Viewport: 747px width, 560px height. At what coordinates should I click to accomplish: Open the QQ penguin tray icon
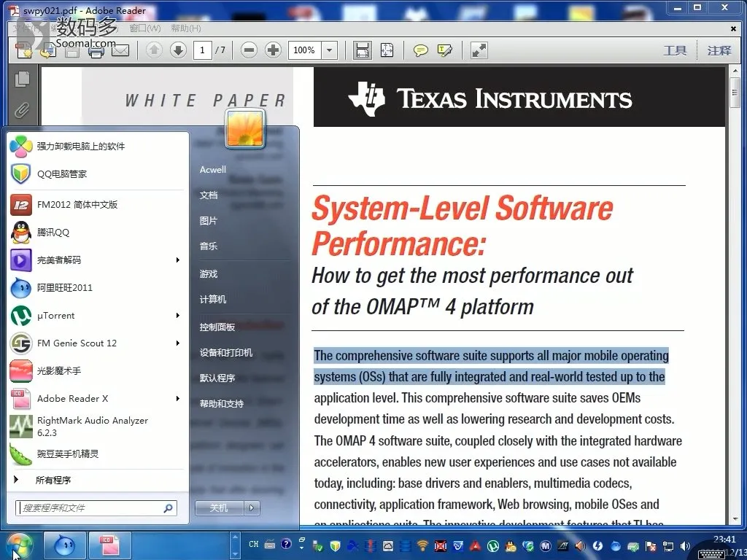(510, 545)
